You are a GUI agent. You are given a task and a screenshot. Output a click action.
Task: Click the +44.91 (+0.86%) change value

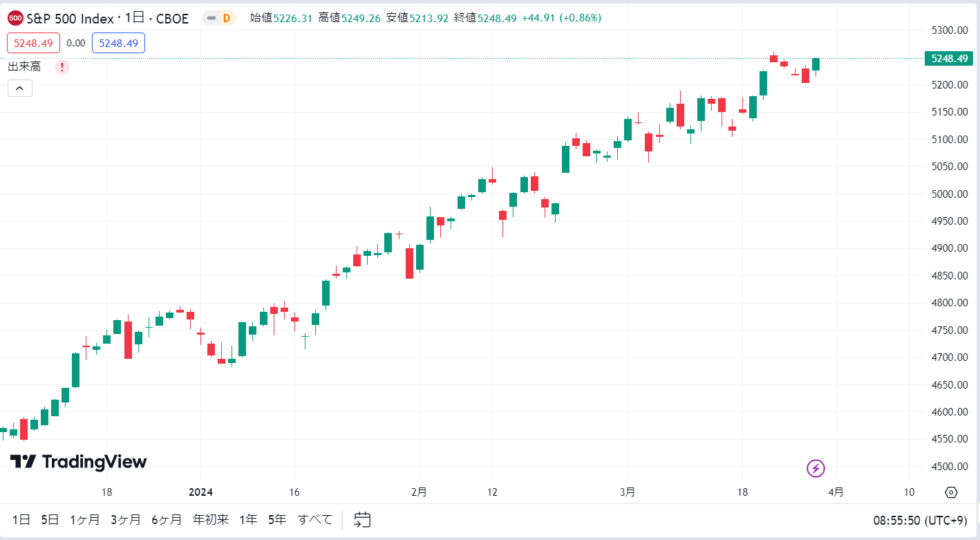click(x=561, y=18)
